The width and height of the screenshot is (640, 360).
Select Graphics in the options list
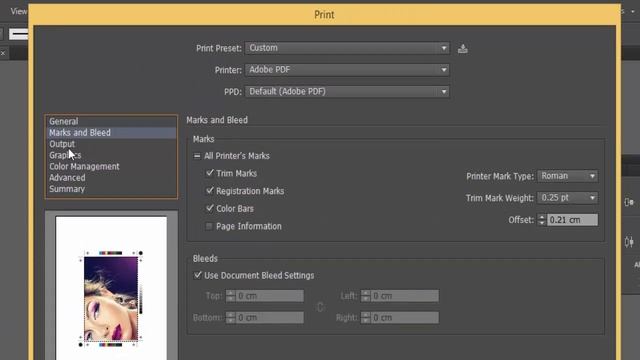pos(111,155)
